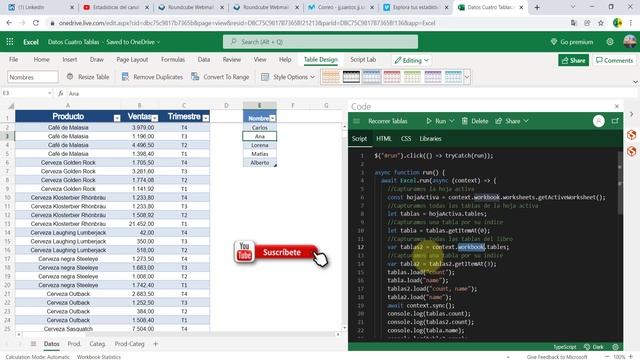Image resolution: width=640 pixels, height=360 pixels.
Task: Click Convert To Range
Action: pos(220,77)
